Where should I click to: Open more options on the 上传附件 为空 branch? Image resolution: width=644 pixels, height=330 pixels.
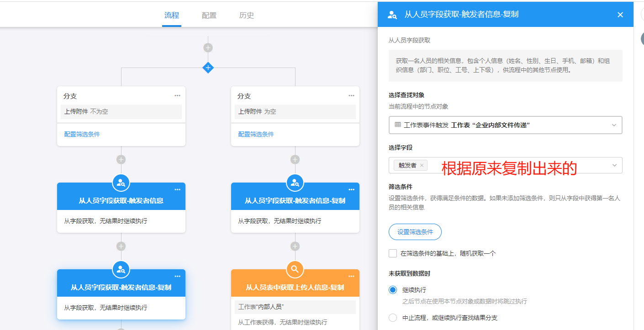[x=351, y=96]
